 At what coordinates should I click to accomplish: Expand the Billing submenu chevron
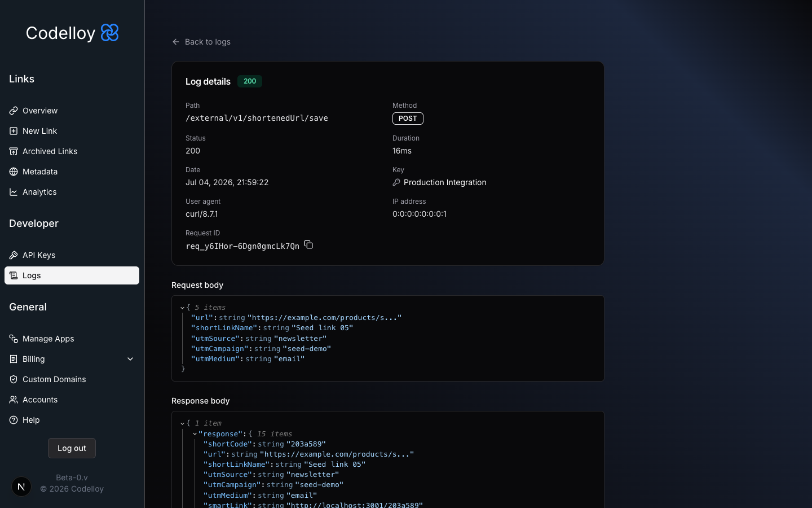(x=130, y=359)
